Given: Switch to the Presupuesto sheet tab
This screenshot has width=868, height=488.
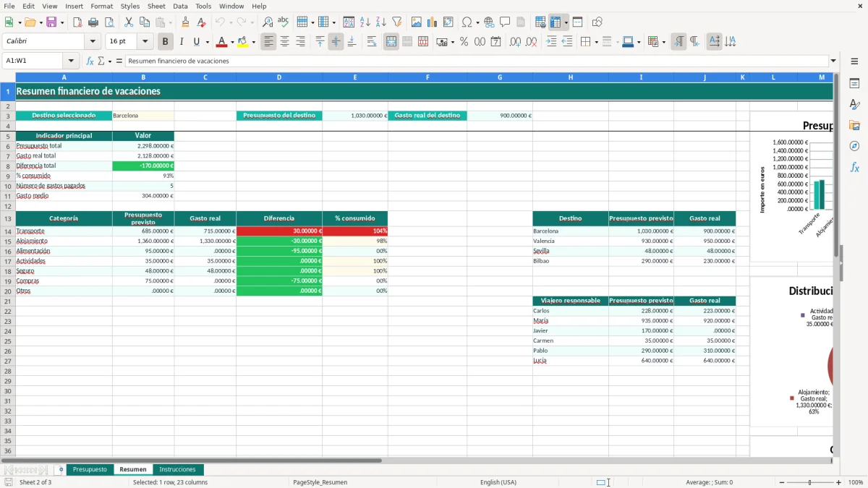Looking at the screenshot, I should (90, 469).
